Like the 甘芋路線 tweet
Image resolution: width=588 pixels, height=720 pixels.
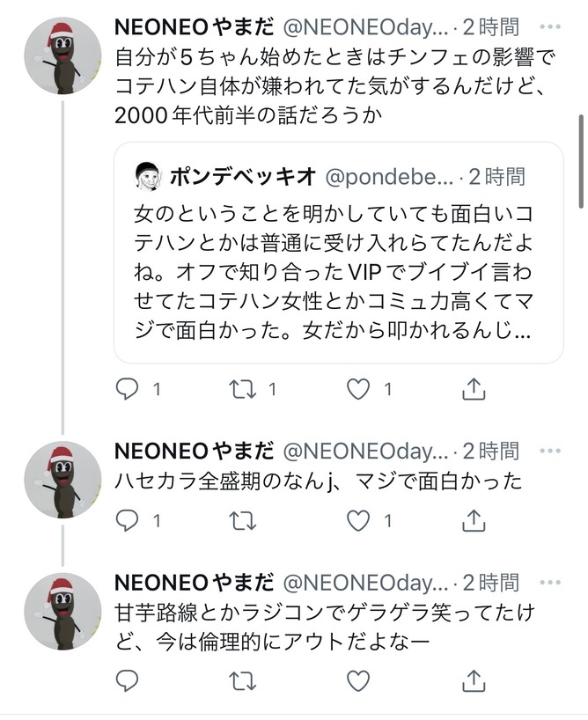click(358, 680)
